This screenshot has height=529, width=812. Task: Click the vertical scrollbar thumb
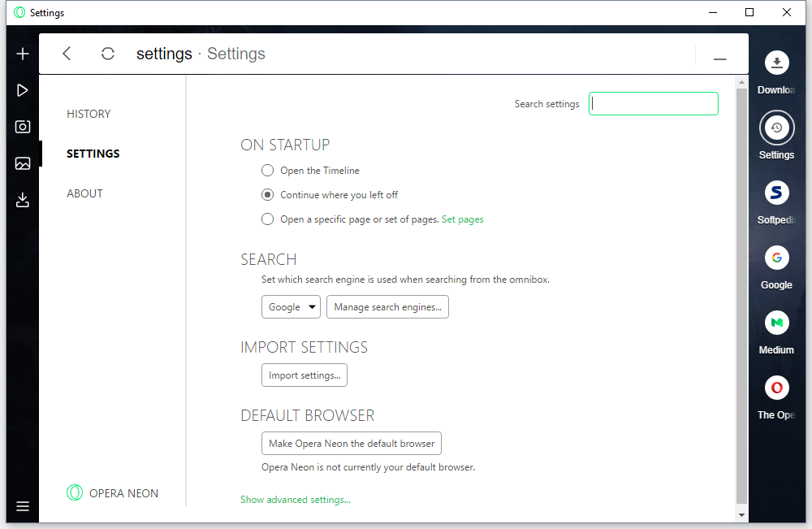(741, 295)
